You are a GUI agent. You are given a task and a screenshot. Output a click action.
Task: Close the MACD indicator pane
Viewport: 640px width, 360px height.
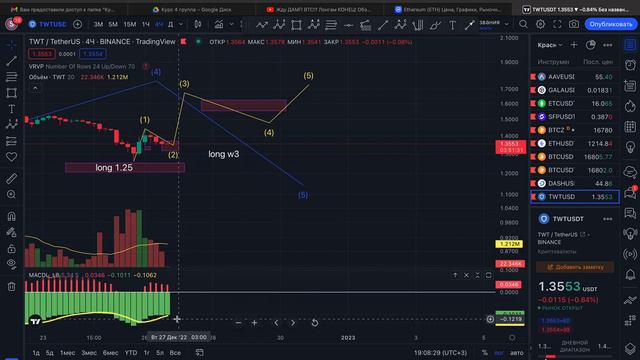coord(466,275)
